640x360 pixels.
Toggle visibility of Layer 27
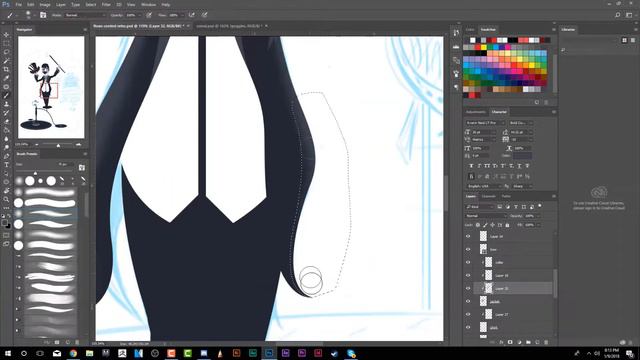pyautogui.click(x=468, y=314)
